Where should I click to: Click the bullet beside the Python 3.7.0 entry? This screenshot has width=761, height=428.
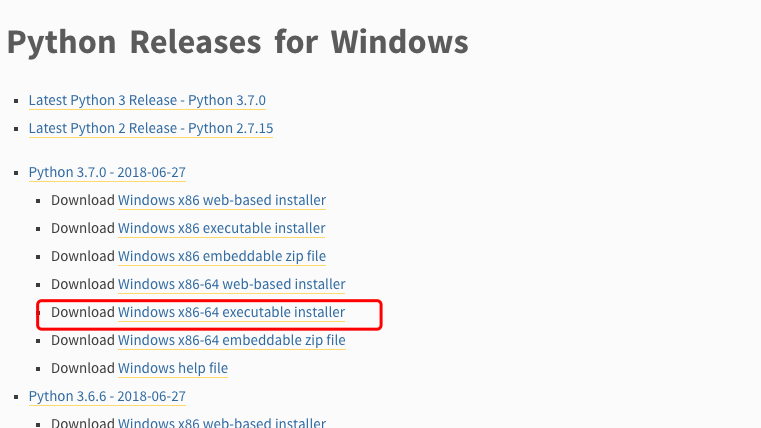coord(17,173)
